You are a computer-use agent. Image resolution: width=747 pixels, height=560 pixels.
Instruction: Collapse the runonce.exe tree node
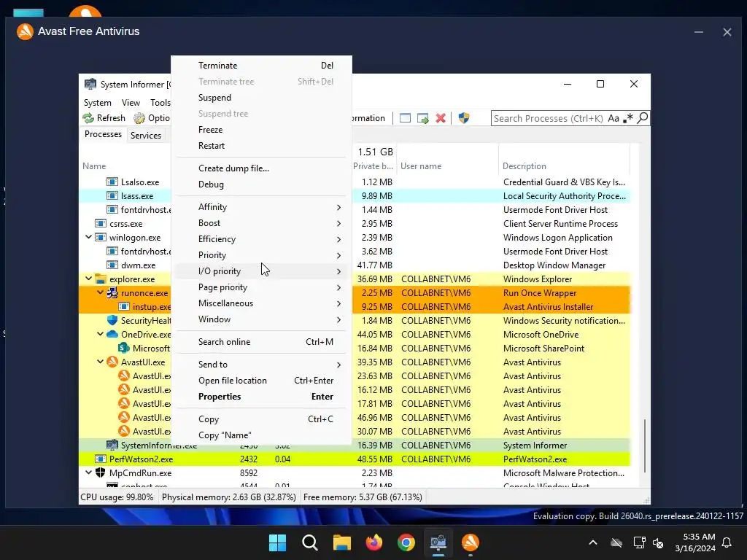pyautogui.click(x=100, y=292)
